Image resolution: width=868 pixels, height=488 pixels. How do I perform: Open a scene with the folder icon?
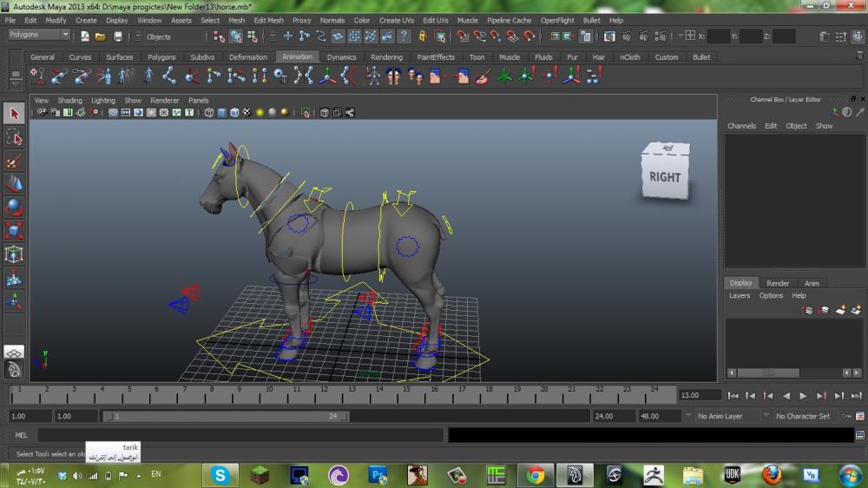pos(101,36)
